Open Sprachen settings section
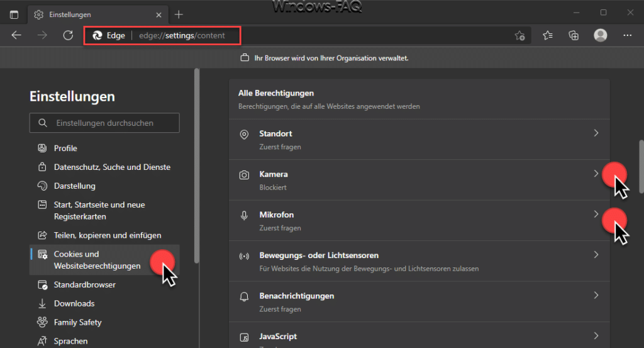The width and height of the screenshot is (644, 348). tap(70, 342)
